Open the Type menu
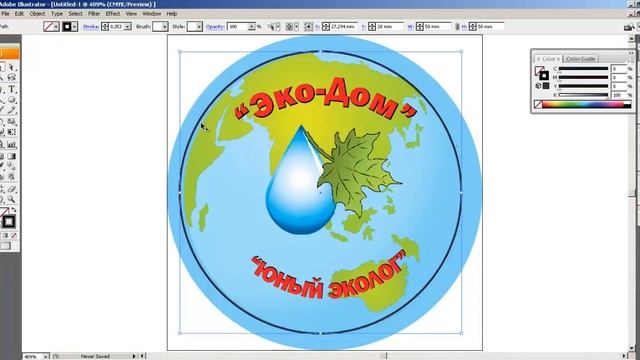 [x=57, y=14]
